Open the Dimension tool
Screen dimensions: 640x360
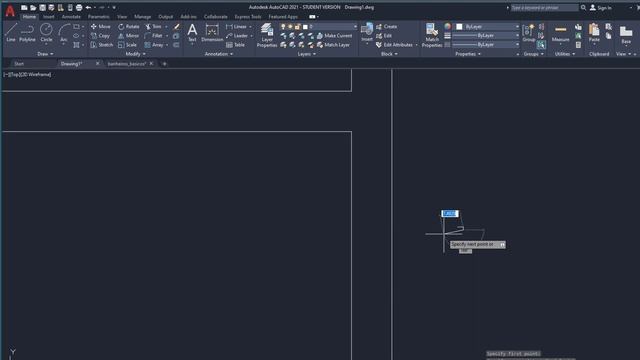click(212, 33)
